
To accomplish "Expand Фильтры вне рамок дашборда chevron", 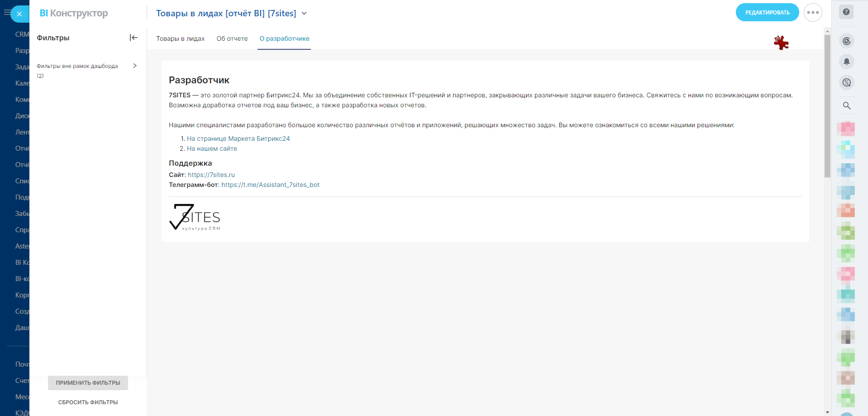I will click(x=135, y=66).
